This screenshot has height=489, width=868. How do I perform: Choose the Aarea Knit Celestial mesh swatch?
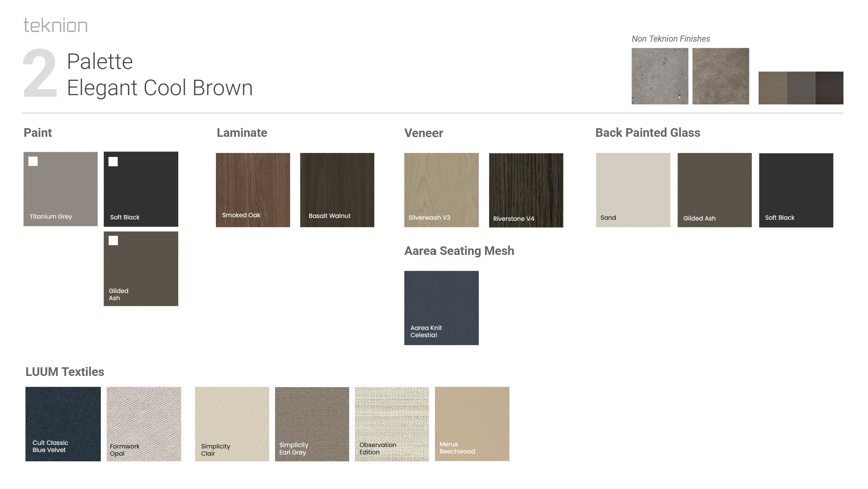(442, 308)
